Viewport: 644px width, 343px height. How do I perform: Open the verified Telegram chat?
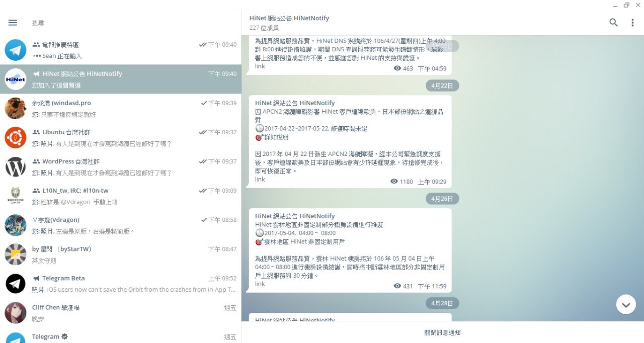(x=121, y=335)
